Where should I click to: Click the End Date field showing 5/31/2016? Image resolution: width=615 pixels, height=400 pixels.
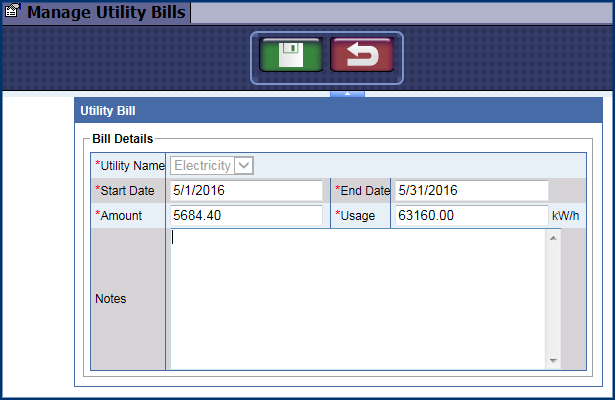[471, 190]
